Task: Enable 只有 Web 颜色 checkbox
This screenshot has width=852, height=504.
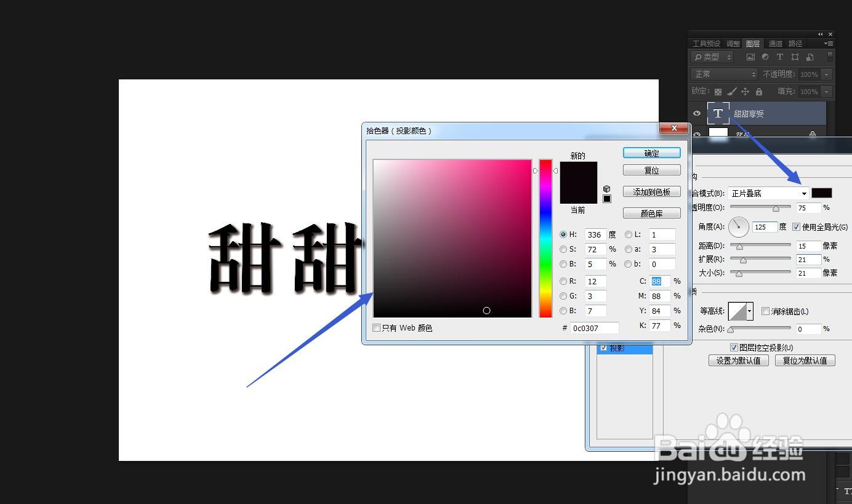Action: (377, 328)
